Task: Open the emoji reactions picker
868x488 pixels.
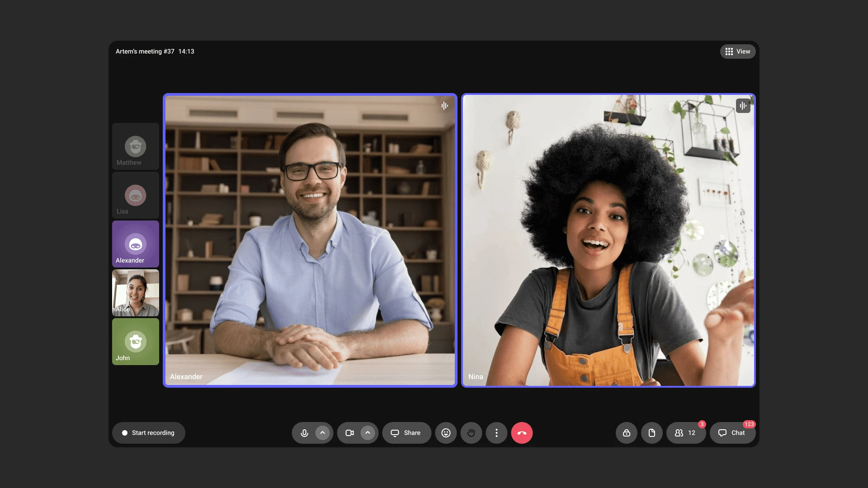Action: click(446, 433)
